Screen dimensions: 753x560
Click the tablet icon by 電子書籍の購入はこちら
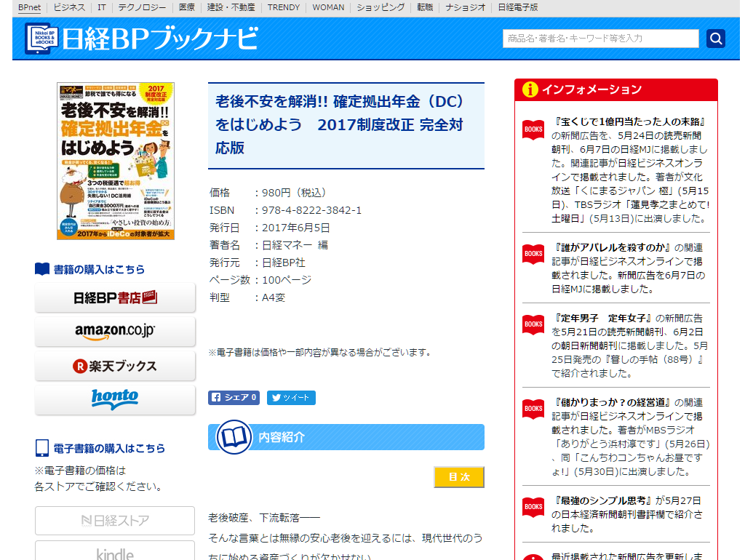[x=42, y=448]
